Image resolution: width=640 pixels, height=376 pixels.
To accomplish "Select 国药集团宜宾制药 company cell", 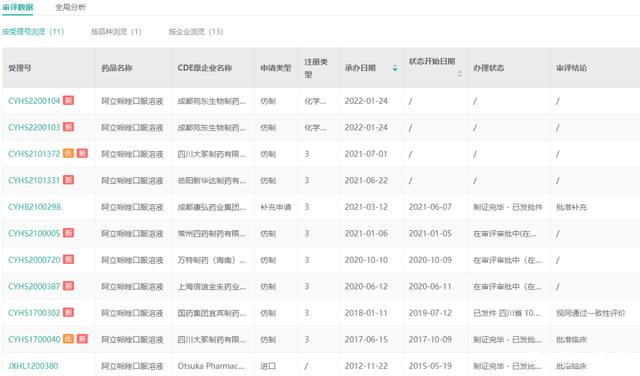I will click(212, 313).
